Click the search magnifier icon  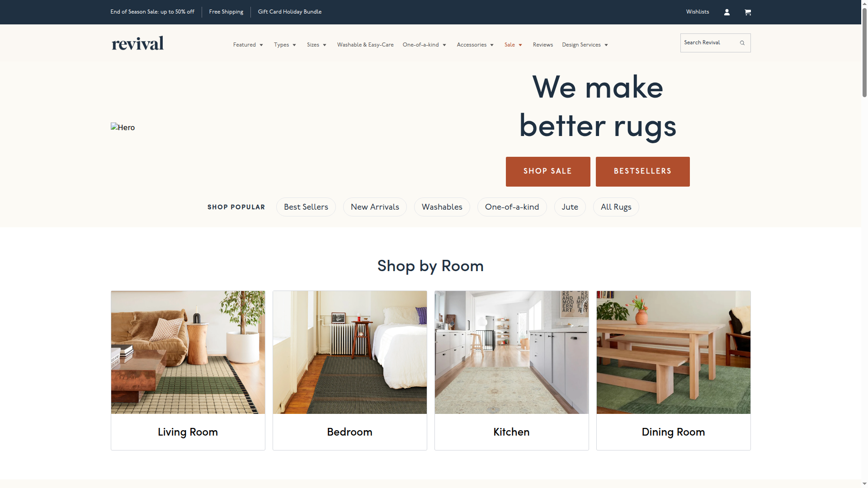pos(742,42)
